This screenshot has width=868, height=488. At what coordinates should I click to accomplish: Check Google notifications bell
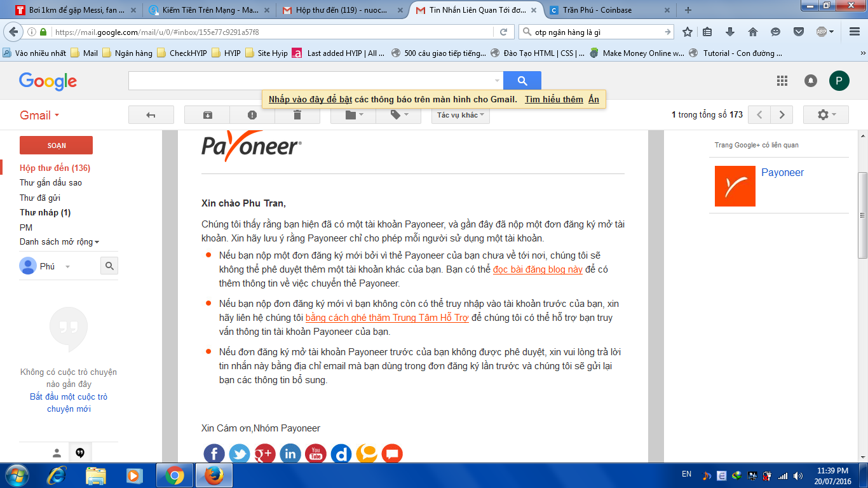pyautogui.click(x=811, y=81)
